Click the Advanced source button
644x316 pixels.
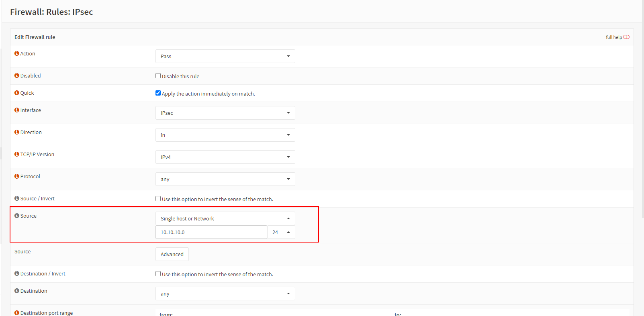[x=172, y=254]
